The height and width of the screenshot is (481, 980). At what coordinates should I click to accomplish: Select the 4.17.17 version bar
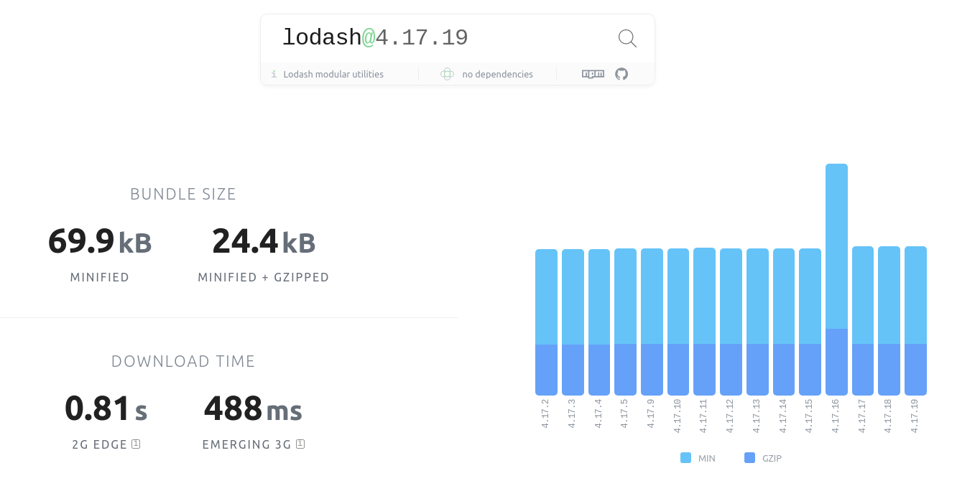pyautogui.click(x=863, y=321)
